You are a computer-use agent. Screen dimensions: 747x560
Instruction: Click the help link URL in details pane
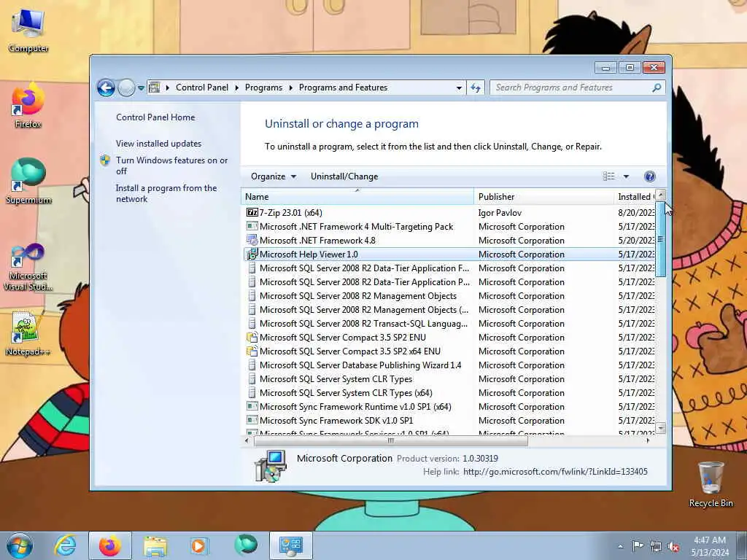click(x=555, y=472)
